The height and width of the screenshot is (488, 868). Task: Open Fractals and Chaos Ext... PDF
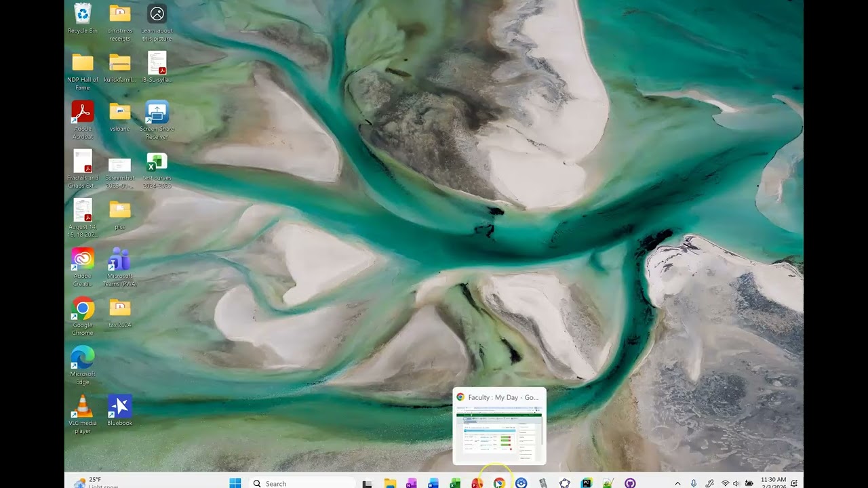point(83,169)
